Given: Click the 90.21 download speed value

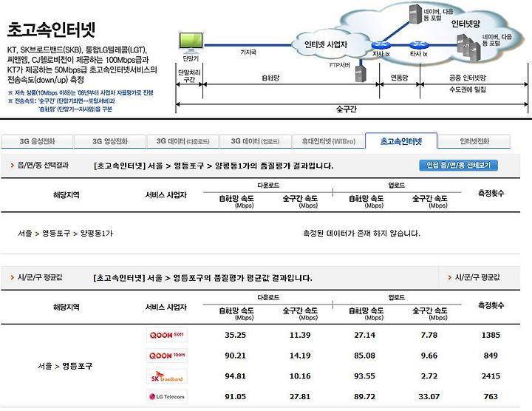Looking at the screenshot, I should tap(235, 356).
